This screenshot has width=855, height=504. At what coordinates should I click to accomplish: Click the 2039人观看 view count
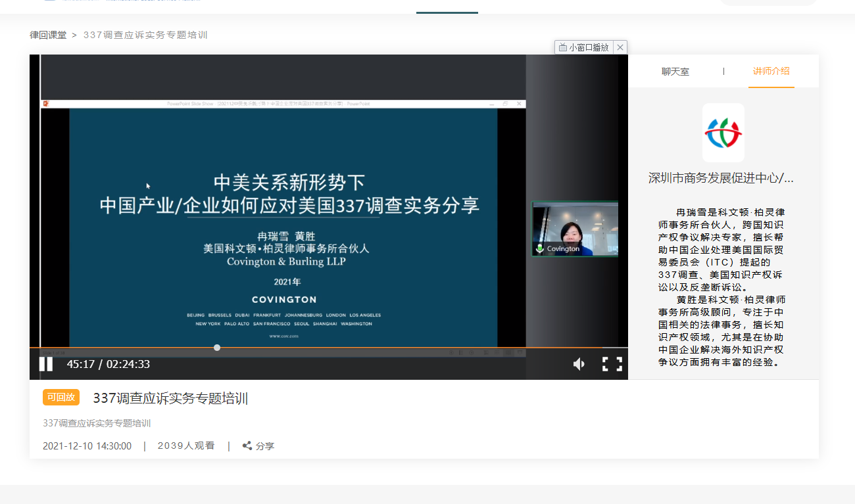point(186,446)
